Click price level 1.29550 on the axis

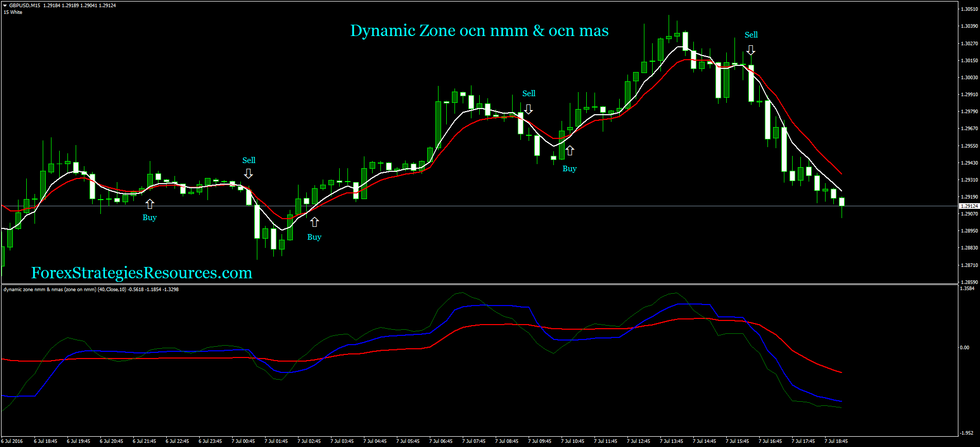tap(969, 146)
